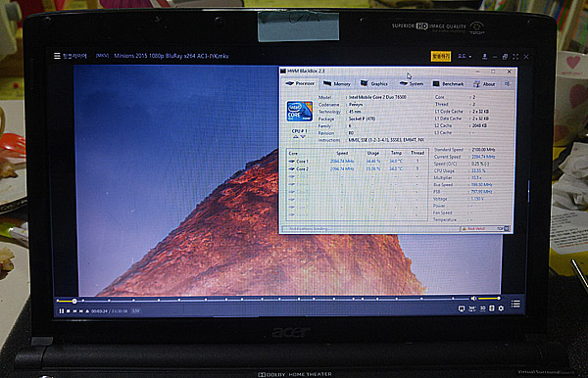Open the player settings gear icon
The width and height of the screenshot is (588, 378).
click(501, 308)
